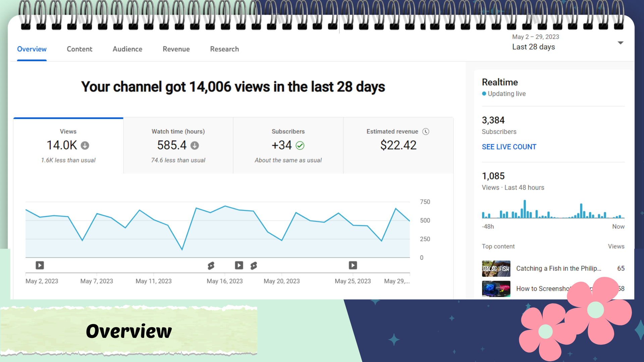Click the Shorts marker near May 16
This screenshot has height=362, width=644.
(x=211, y=266)
